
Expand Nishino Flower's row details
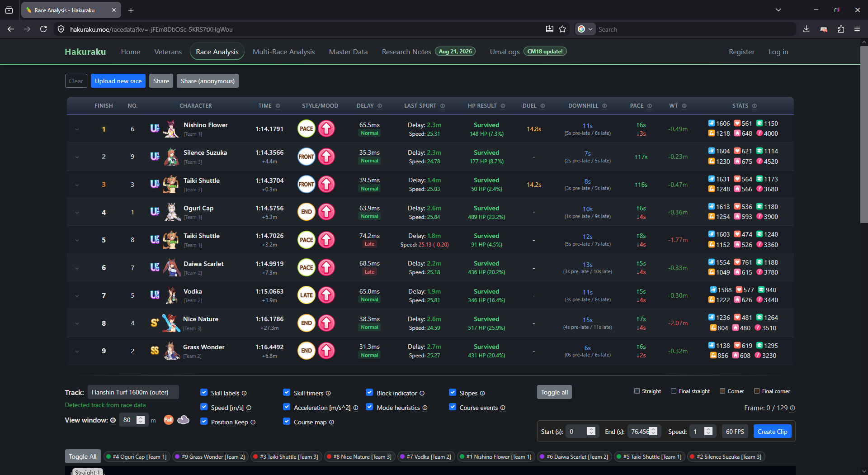77,129
